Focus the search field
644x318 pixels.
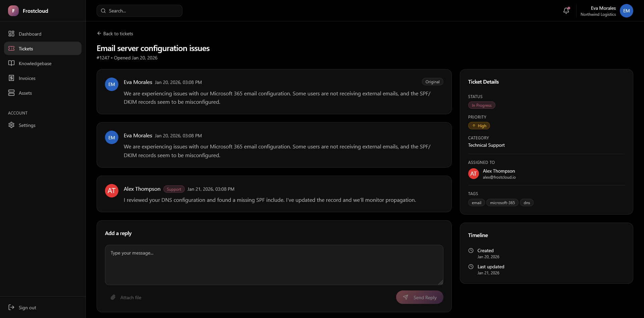tap(140, 11)
